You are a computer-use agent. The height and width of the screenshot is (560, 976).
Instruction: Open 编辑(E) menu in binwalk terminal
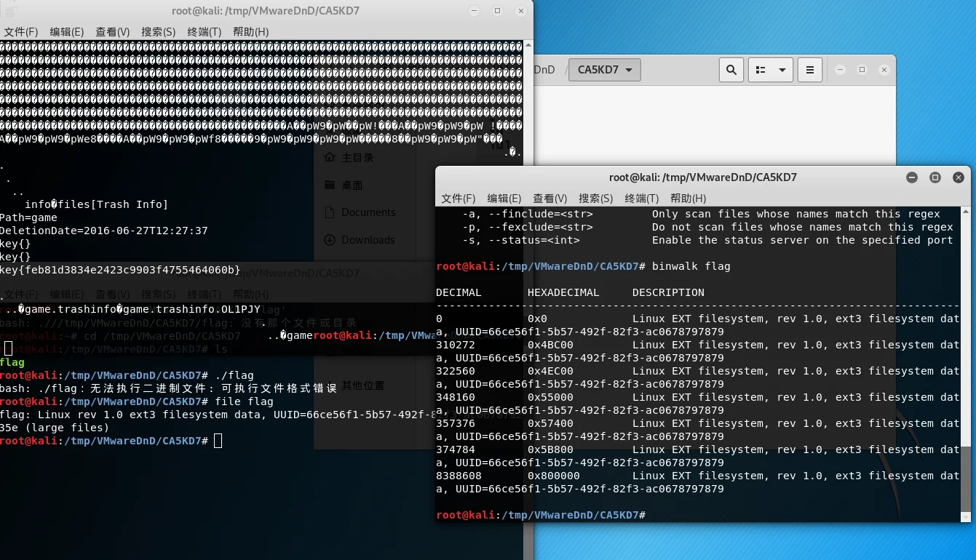[x=504, y=199]
